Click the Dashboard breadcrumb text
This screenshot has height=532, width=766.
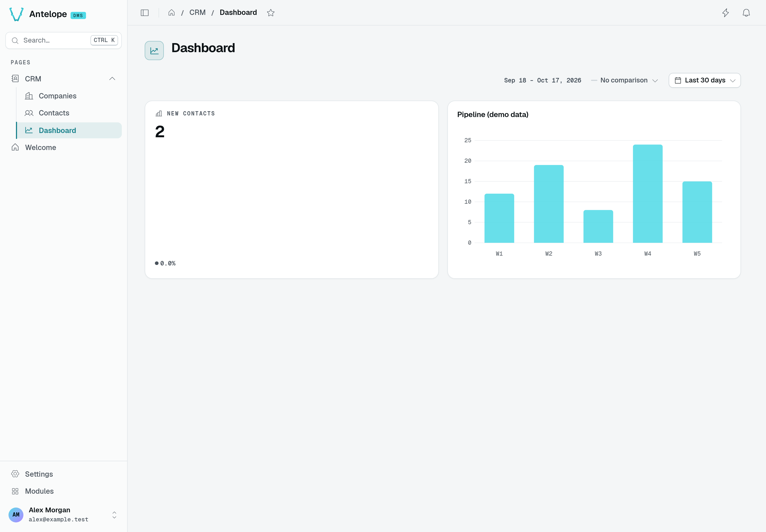(x=238, y=13)
